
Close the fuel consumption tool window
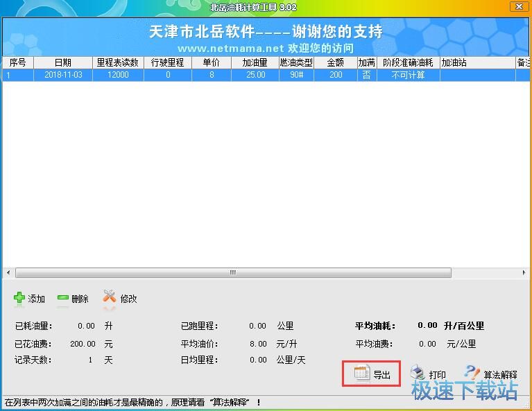519,6
